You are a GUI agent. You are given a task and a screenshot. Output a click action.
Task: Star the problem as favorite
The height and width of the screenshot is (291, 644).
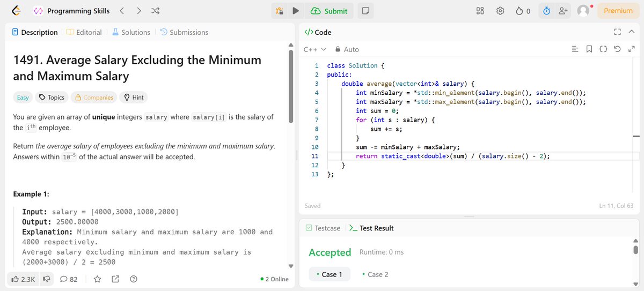point(97,279)
